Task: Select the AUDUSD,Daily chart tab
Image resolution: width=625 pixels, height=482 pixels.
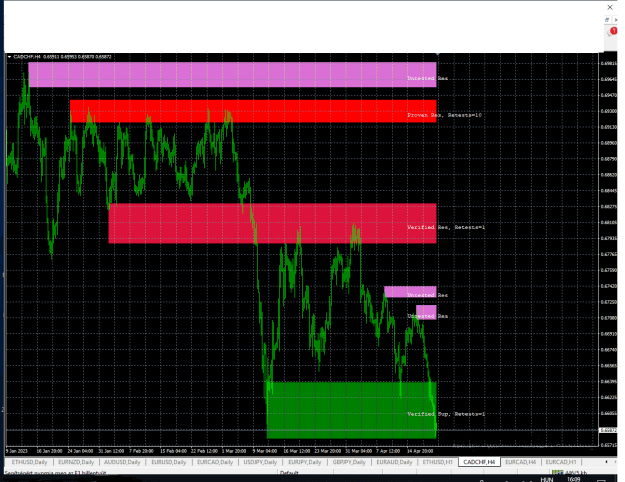Action: pyautogui.click(x=122, y=462)
